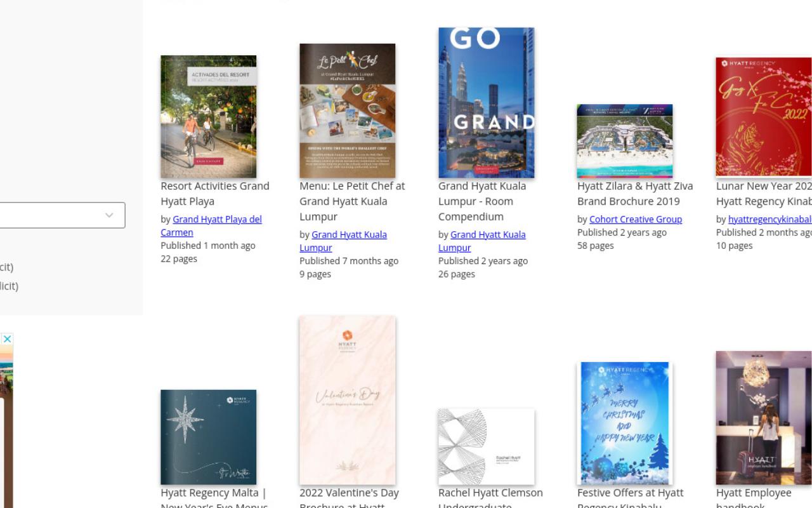
Task: Open Hyatt Regency Malta star cover thumbnail
Action: click(208, 437)
